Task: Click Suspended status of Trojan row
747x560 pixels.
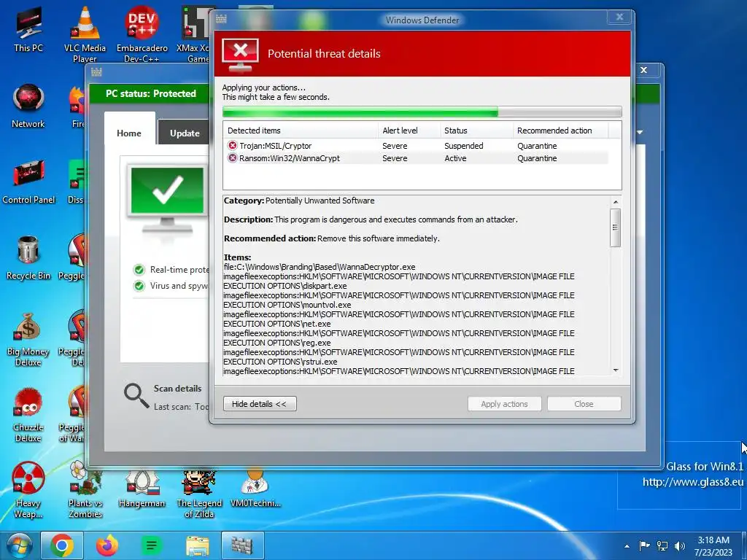Action: pos(463,146)
